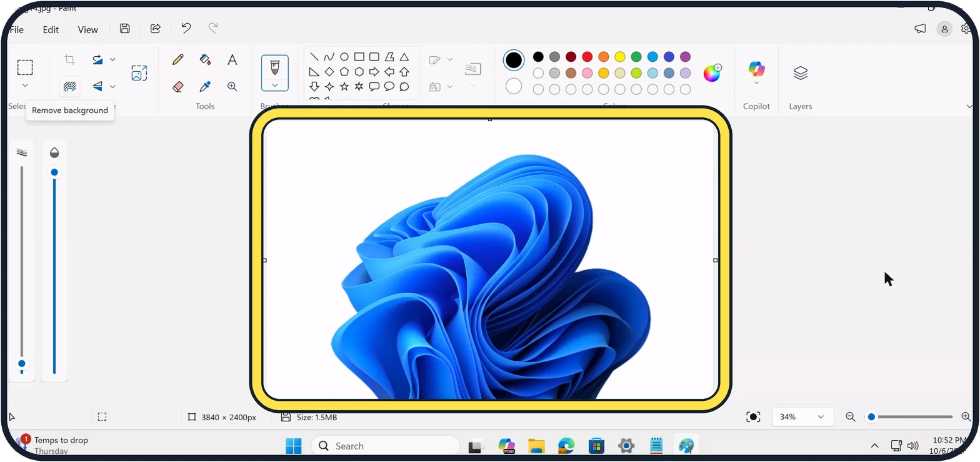Image resolution: width=980 pixels, height=462 pixels.
Task: Pick the pink color swatch
Action: (x=587, y=73)
